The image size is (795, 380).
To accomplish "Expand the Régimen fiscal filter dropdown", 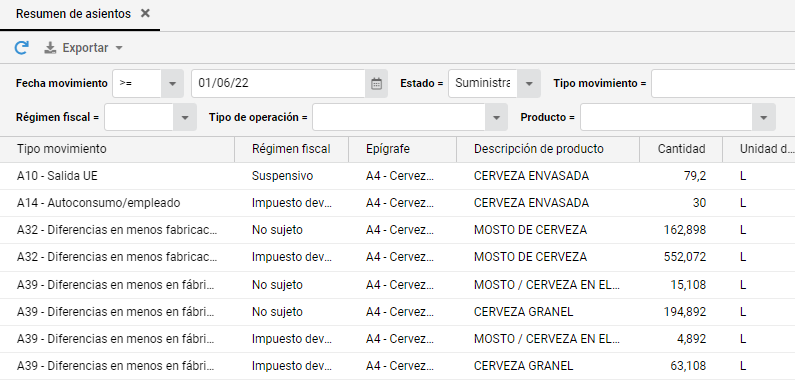I will pos(185,117).
